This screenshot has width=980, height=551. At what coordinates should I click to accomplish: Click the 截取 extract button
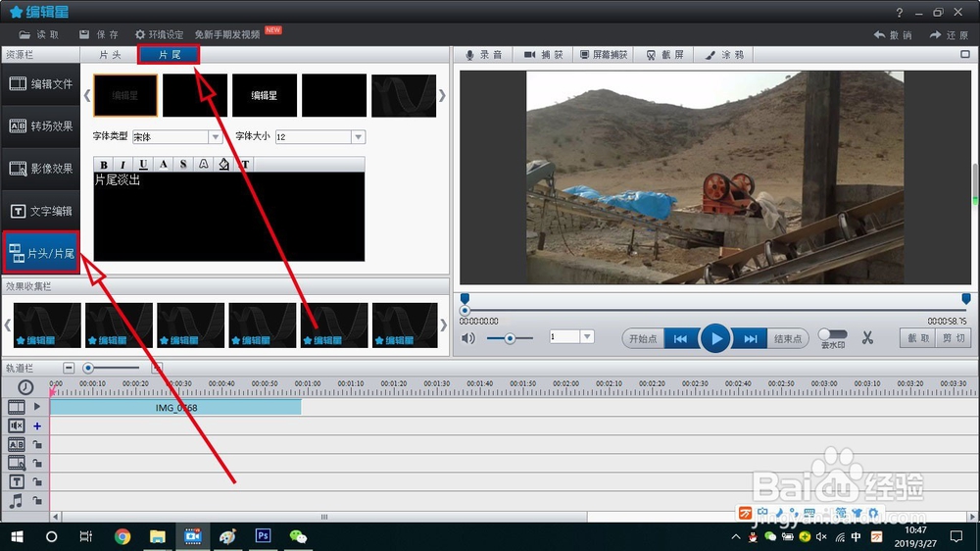[917, 337]
